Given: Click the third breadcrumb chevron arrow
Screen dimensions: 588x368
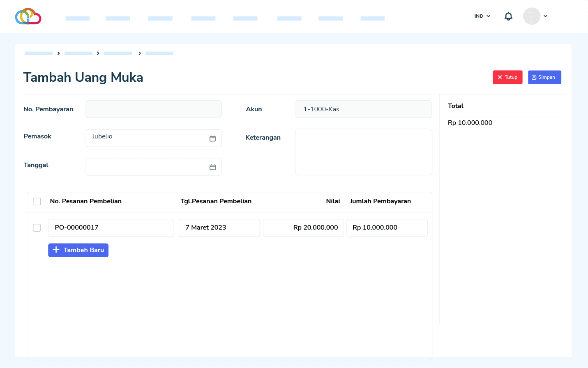Looking at the screenshot, I should [x=140, y=53].
